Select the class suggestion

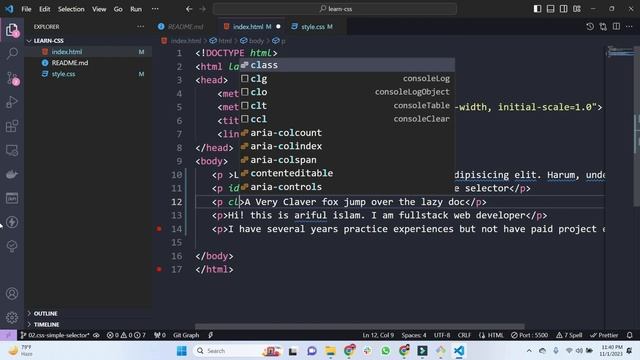click(347, 65)
